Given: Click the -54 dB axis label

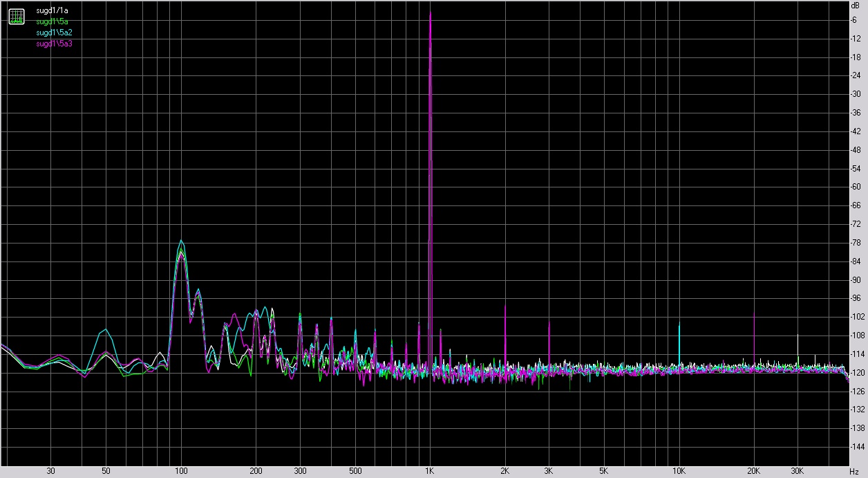Looking at the screenshot, I should coord(857,169).
